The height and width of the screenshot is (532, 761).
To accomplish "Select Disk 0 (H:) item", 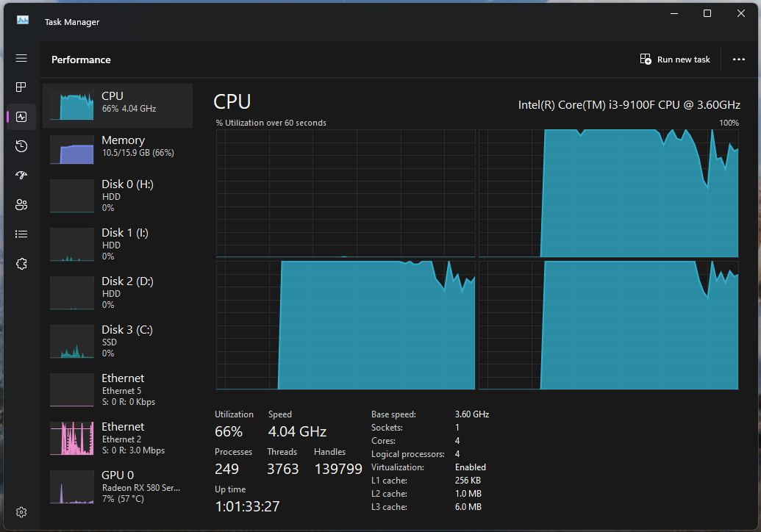I will [x=118, y=195].
